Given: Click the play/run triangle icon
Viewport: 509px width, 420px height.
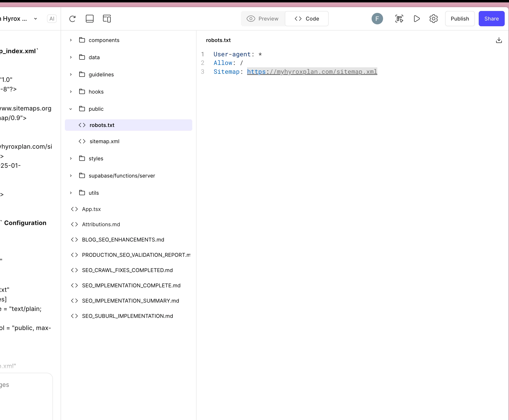Looking at the screenshot, I should 416,19.
